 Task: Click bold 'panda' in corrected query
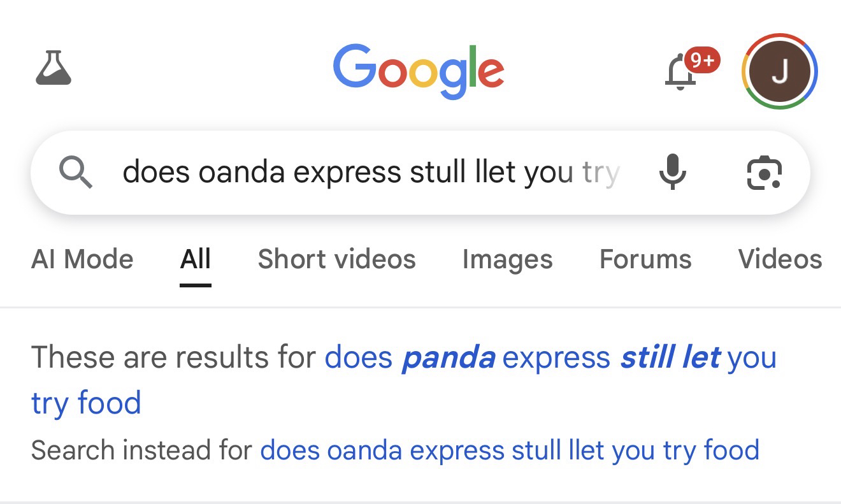(x=448, y=357)
